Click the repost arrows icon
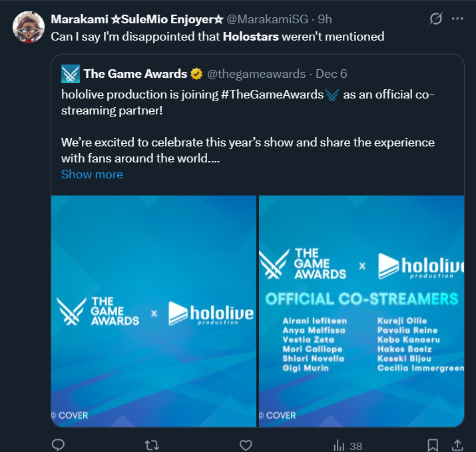This screenshot has width=476, height=452. tap(153, 445)
